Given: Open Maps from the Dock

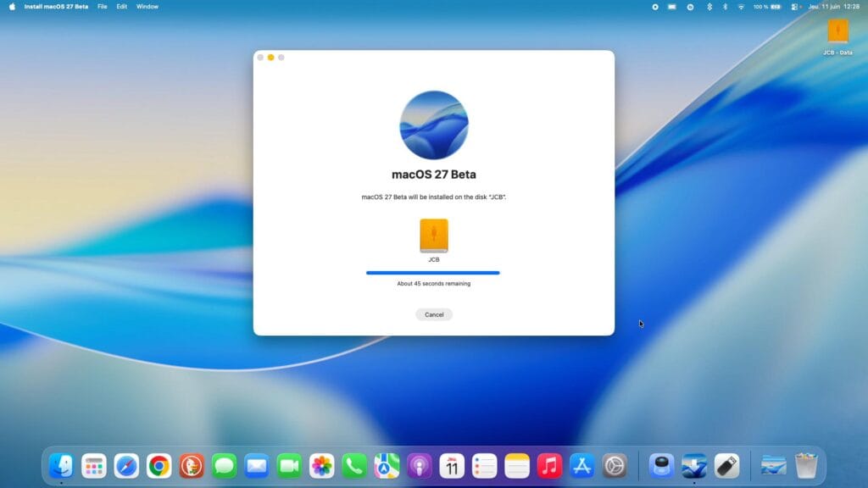Looking at the screenshot, I should (x=387, y=466).
